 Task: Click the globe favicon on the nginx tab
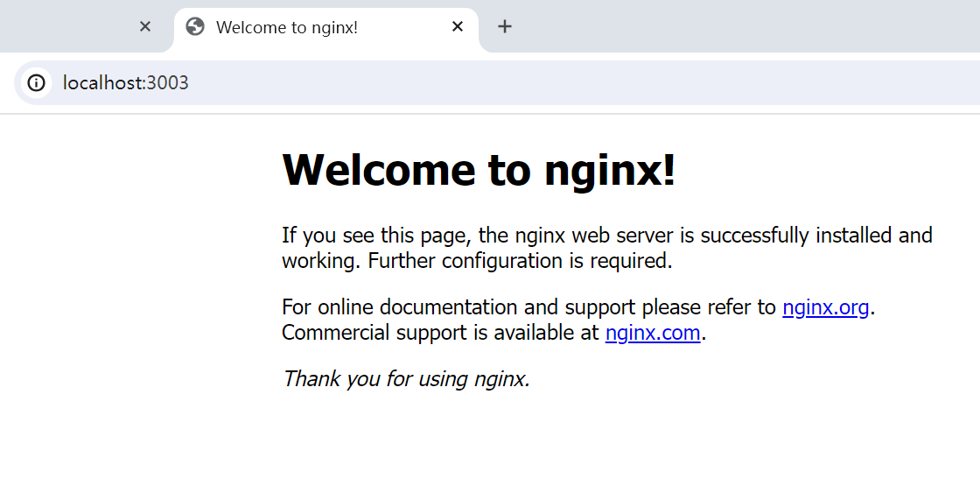195,27
